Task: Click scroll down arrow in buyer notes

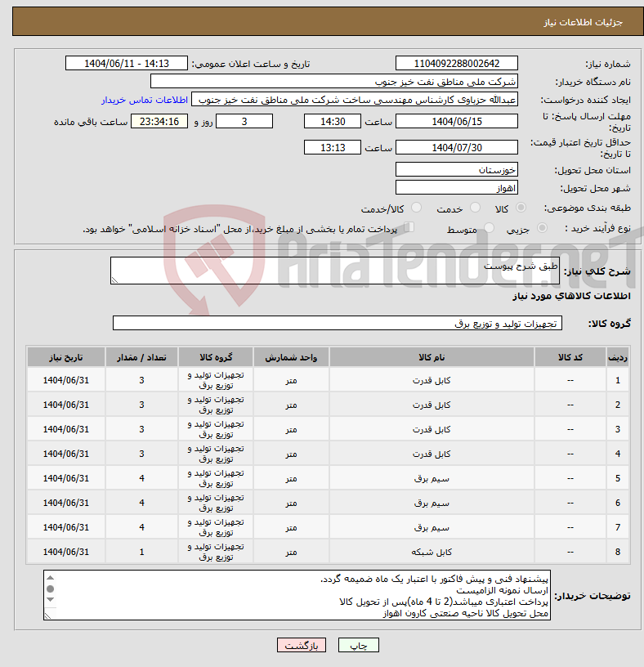Action: point(50,599)
